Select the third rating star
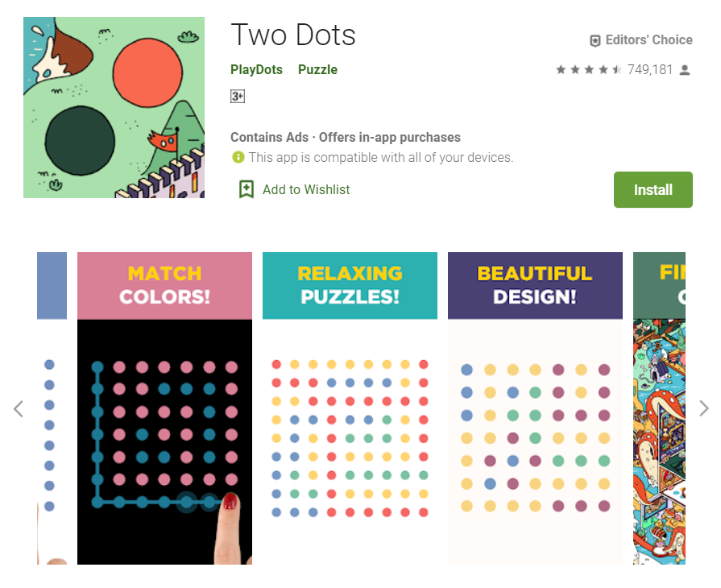 coord(589,70)
